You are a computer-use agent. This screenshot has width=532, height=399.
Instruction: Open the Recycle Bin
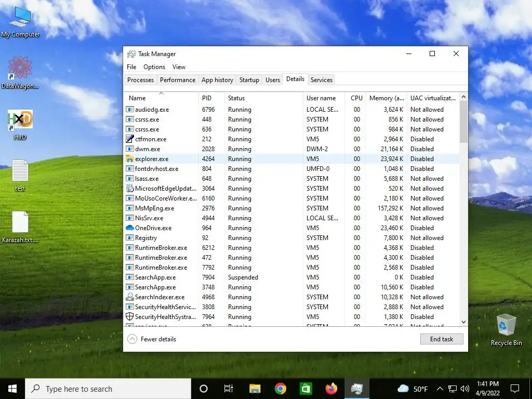506,330
